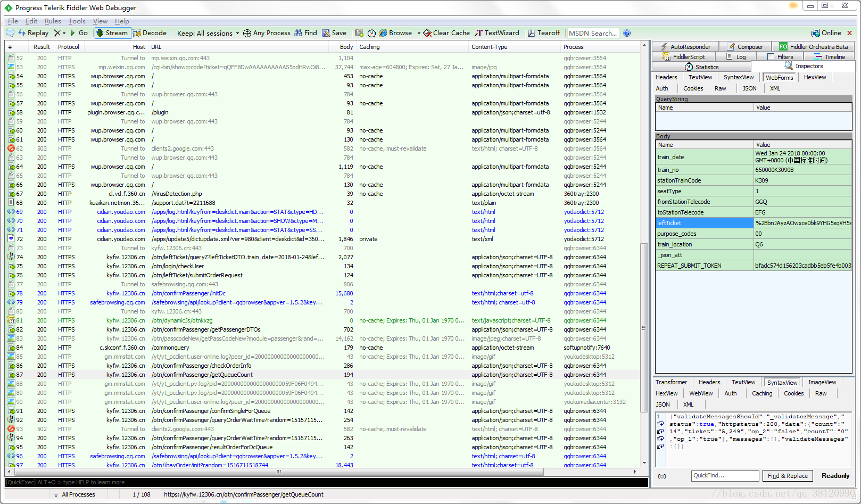Click the Replay toolbar button

tap(34, 33)
